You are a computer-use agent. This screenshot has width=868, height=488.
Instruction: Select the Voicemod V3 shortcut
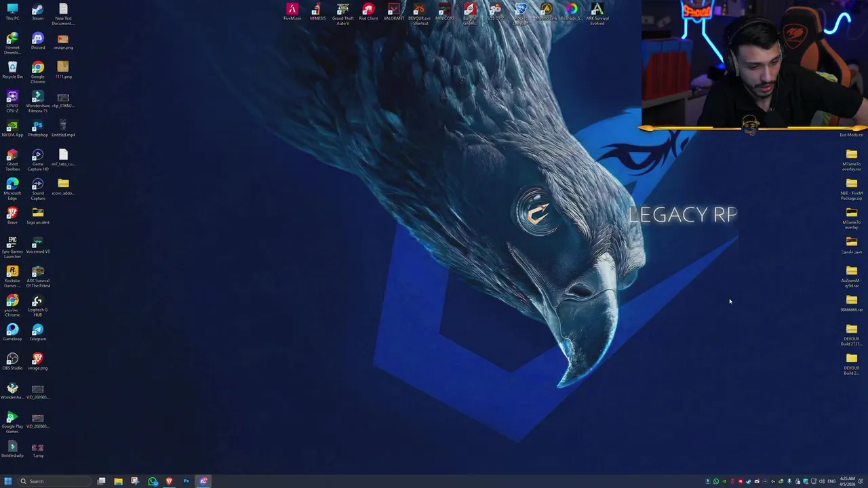pos(37,245)
